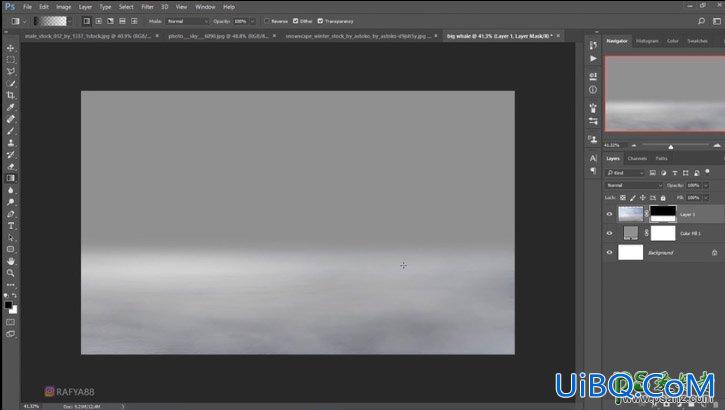Select the Hand tool
Image resolution: width=725 pixels, height=410 pixels.
[x=10, y=261]
